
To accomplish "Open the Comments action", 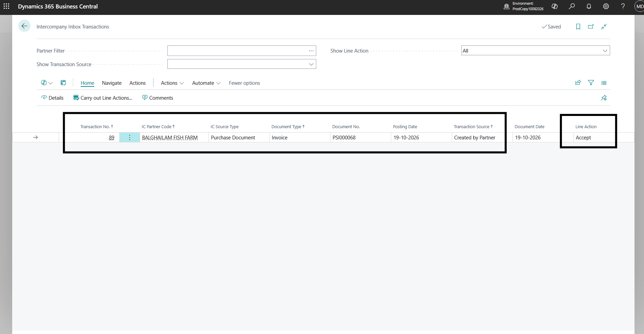I will point(158,98).
